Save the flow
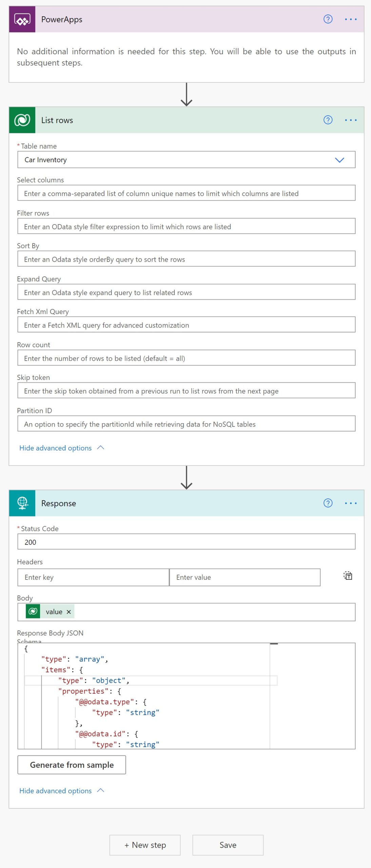The width and height of the screenshot is (371, 868). (x=228, y=845)
